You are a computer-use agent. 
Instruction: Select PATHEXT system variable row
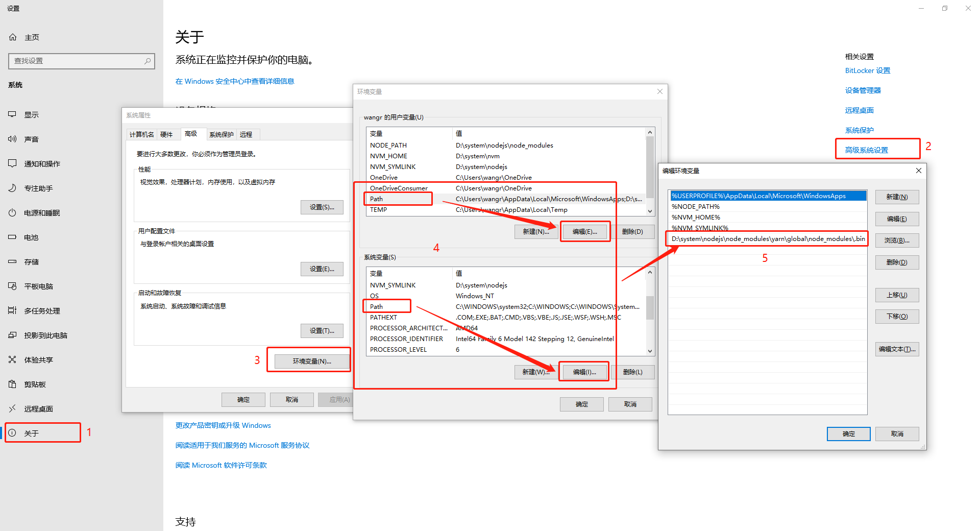(506, 317)
